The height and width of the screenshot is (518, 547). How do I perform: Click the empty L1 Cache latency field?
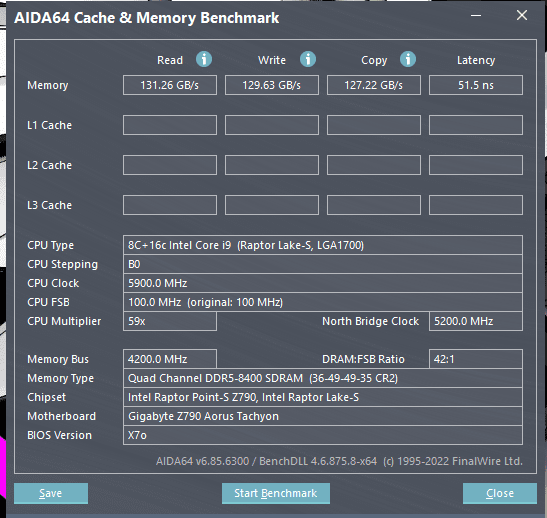point(476,125)
